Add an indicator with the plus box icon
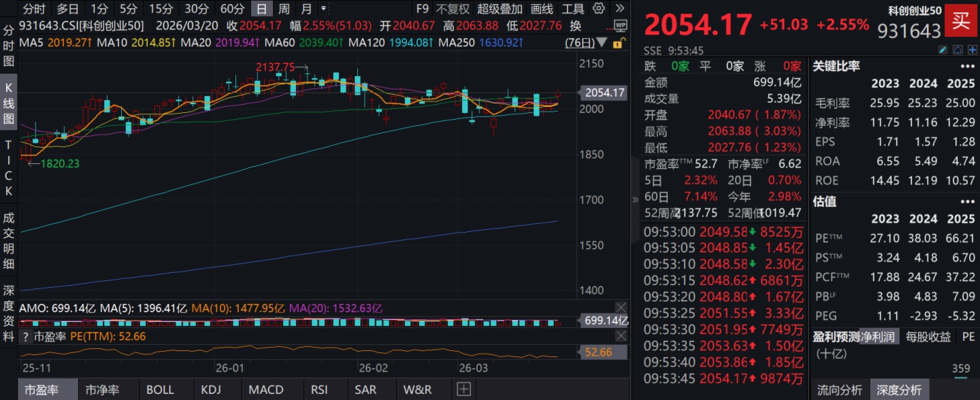The width and height of the screenshot is (980, 400). pos(463,390)
